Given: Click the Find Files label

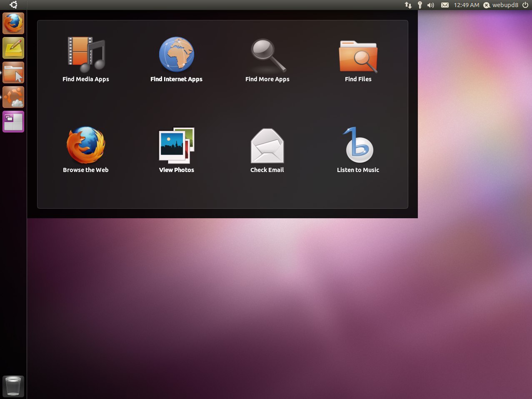Looking at the screenshot, I should click(358, 79).
